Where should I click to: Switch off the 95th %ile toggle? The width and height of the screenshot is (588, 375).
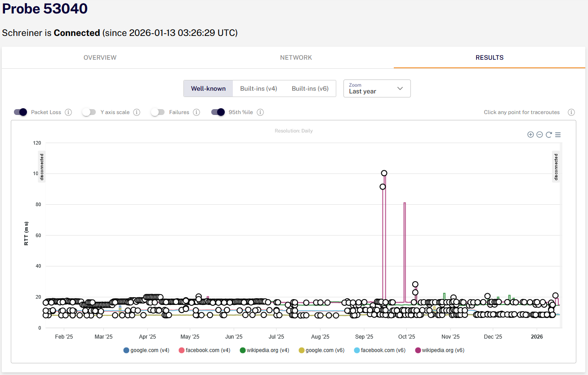pos(218,112)
